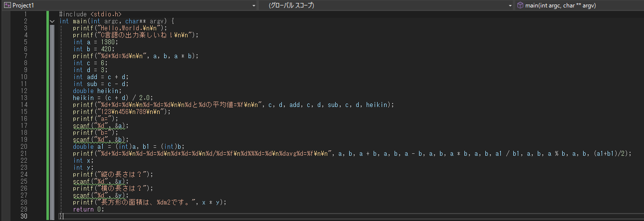The image size is (644, 221).
Task: Click the green change marker beside line 10
Action: point(48,77)
